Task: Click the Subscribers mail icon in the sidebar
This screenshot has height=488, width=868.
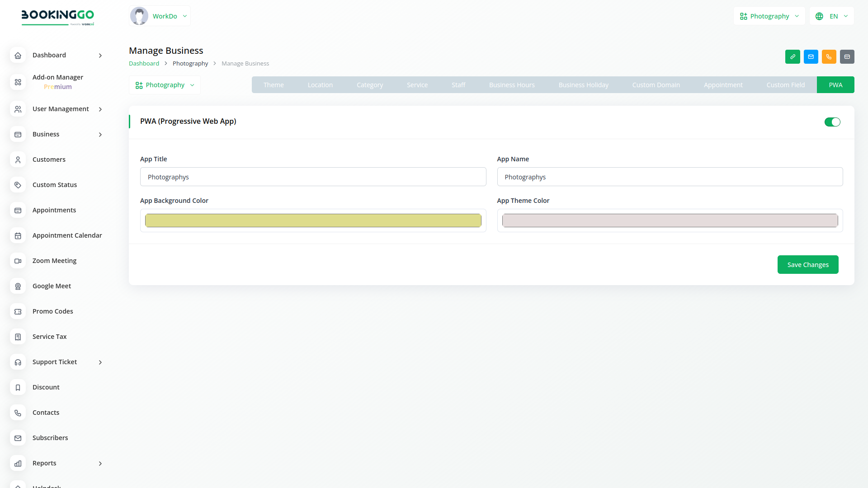Action: [x=18, y=438]
